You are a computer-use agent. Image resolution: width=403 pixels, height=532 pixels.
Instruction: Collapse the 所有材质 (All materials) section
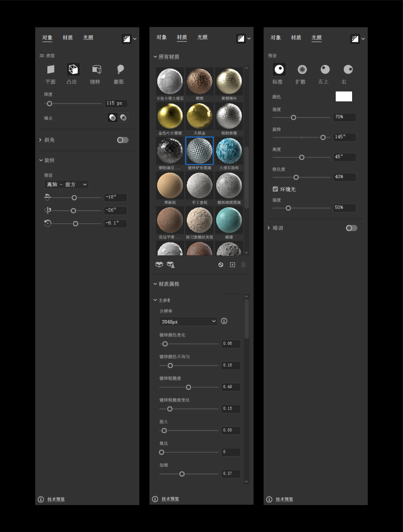point(155,57)
